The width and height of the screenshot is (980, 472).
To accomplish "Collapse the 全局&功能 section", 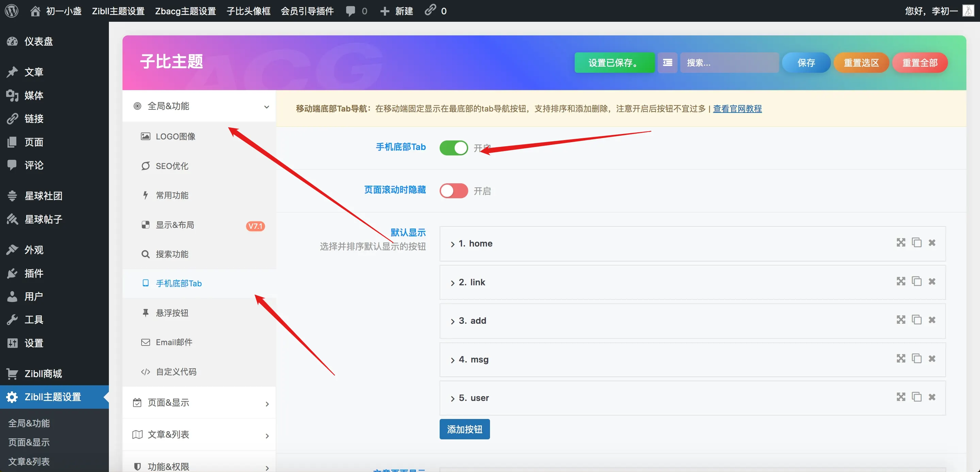I will pos(199,106).
